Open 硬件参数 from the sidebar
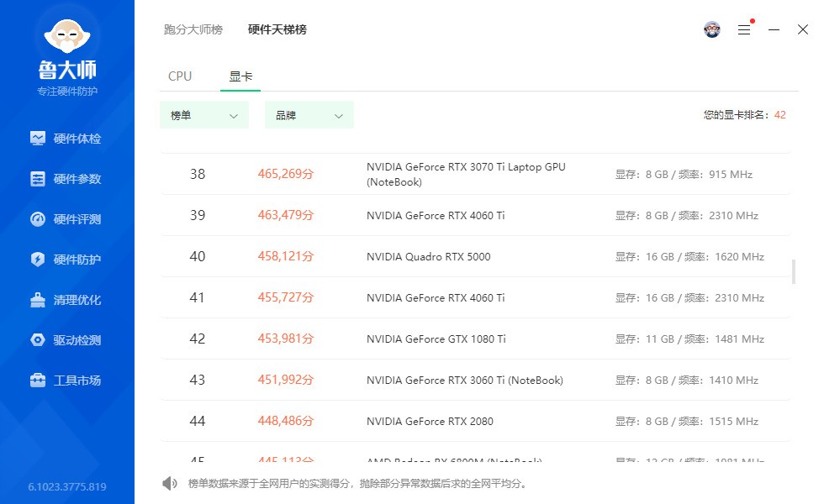Viewport: 824px width, 504px height. (x=66, y=179)
